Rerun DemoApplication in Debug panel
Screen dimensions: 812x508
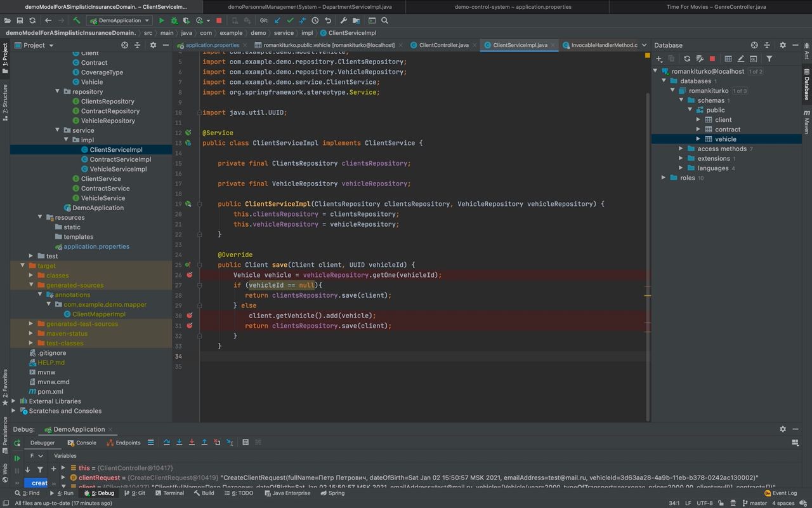17,443
